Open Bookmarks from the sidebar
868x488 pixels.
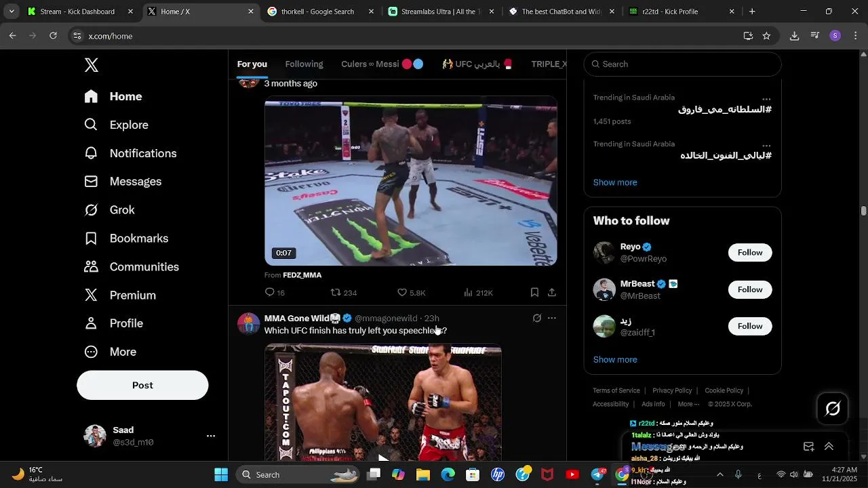pyautogui.click(x=126, y=239)
